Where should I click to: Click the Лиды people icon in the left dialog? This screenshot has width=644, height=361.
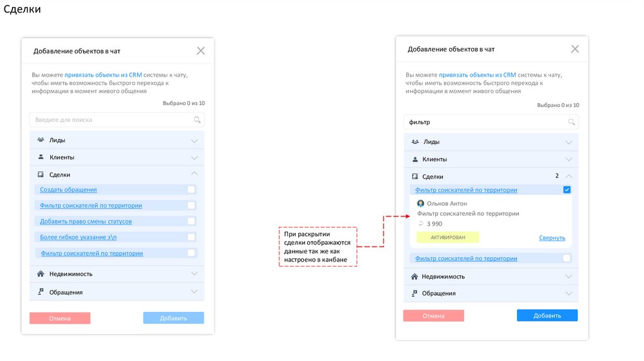pos(40,140)
